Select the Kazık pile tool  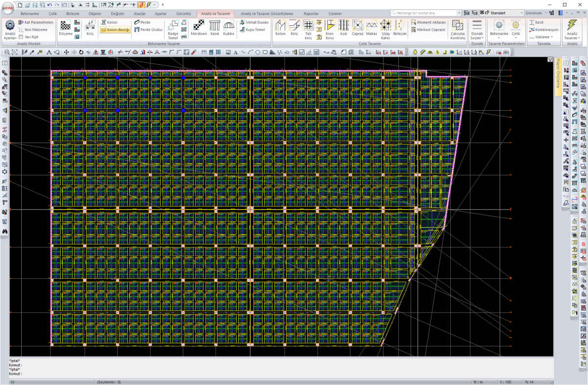tap(215, 28)
